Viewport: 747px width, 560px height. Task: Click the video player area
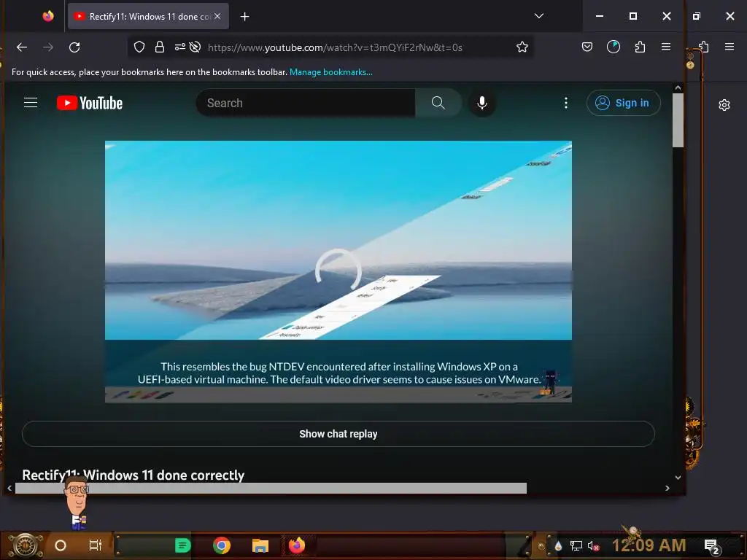(x=338, y=271)
